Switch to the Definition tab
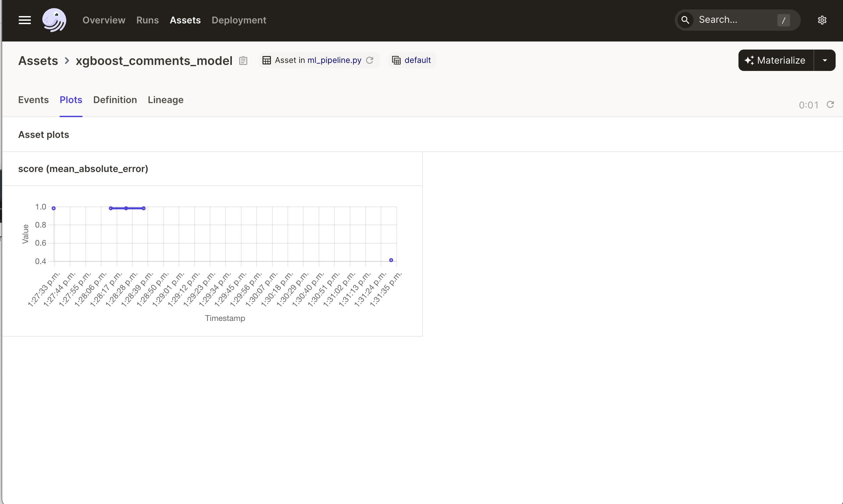Image resolution: width=843 pixels, height=504 pixels. 115,100
